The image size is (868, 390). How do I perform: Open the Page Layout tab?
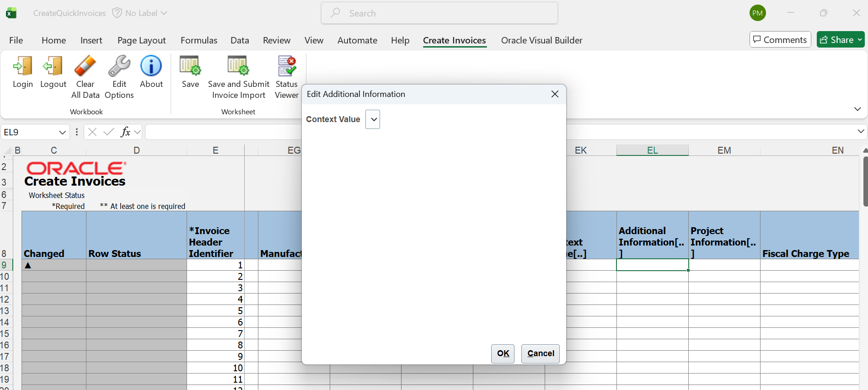[141, 40]
